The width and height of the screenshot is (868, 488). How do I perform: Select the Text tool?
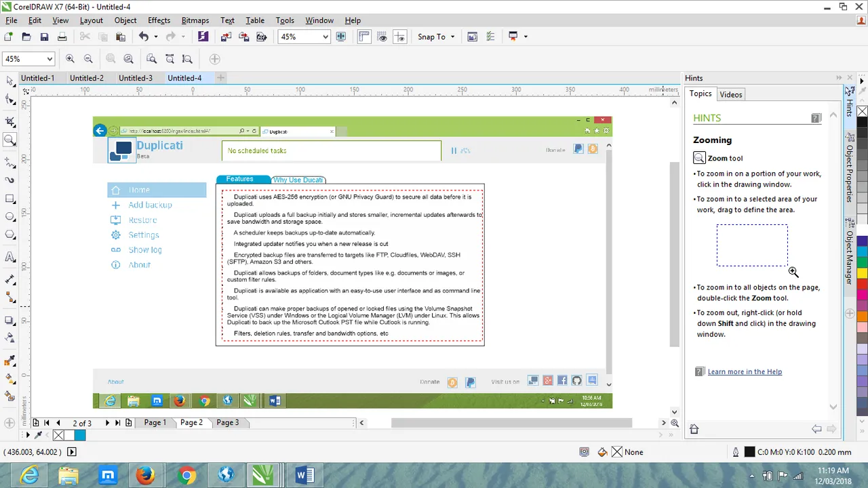[9, 257]
